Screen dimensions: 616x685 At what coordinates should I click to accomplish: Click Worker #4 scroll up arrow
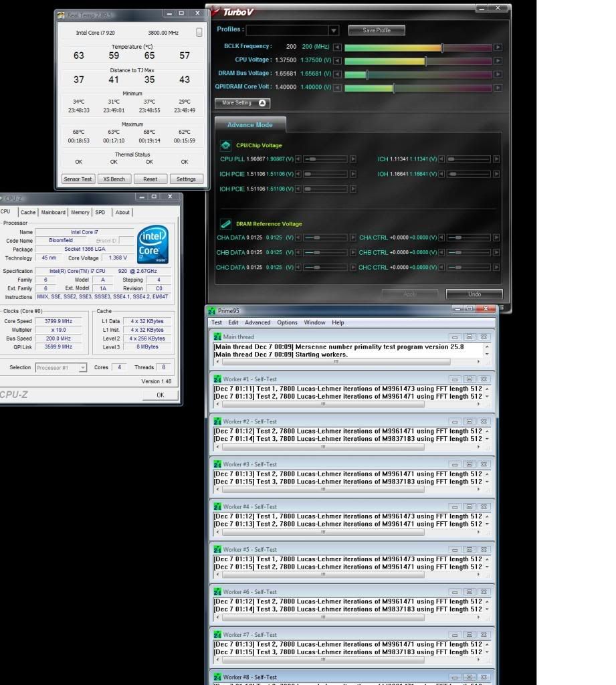coord(487,516)
